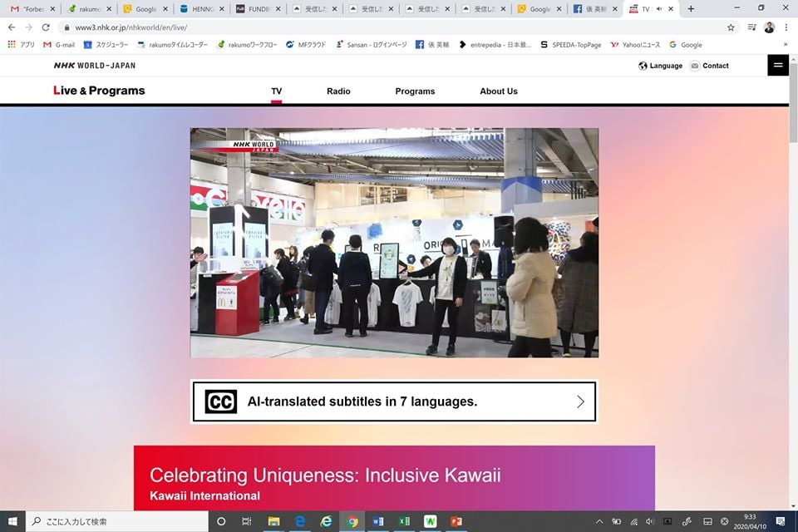Switch to the Forbes Gmail tab
Screen dimensions: 798x532
pyautogui.click(x=33, y=8)
